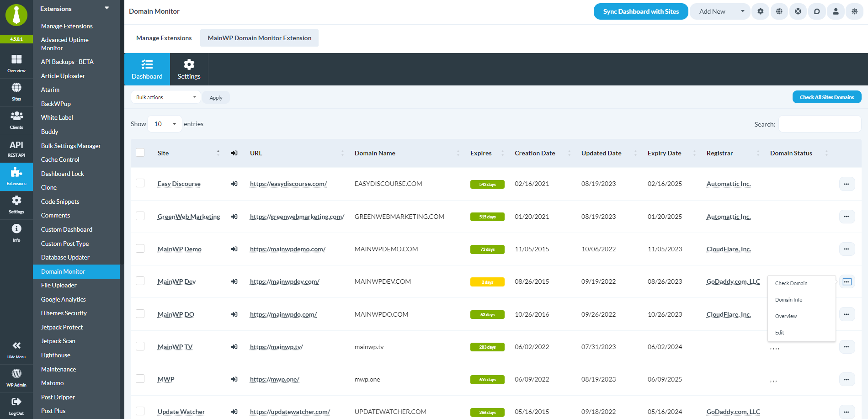Go to WP Admin
Viewport: 868px width, 419px height.
(16, 378)
